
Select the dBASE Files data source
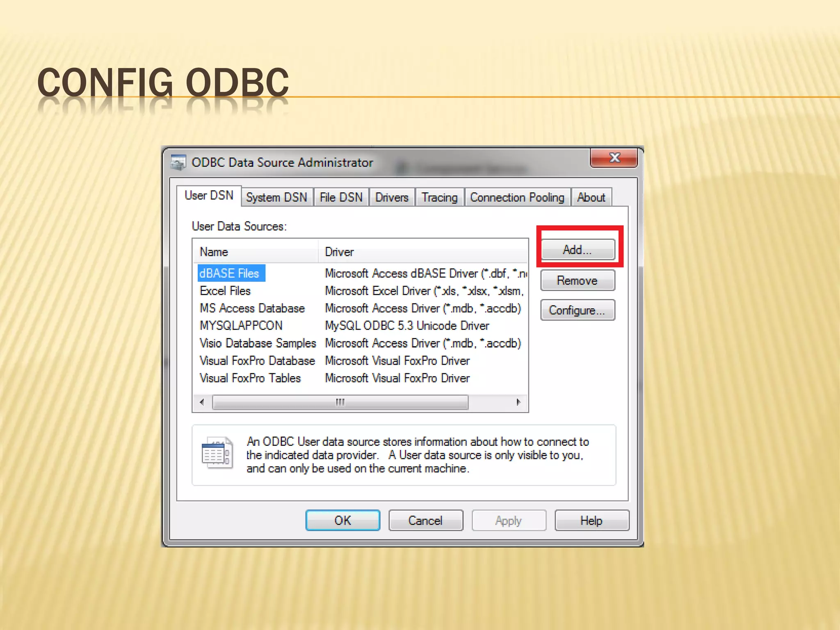231,273
